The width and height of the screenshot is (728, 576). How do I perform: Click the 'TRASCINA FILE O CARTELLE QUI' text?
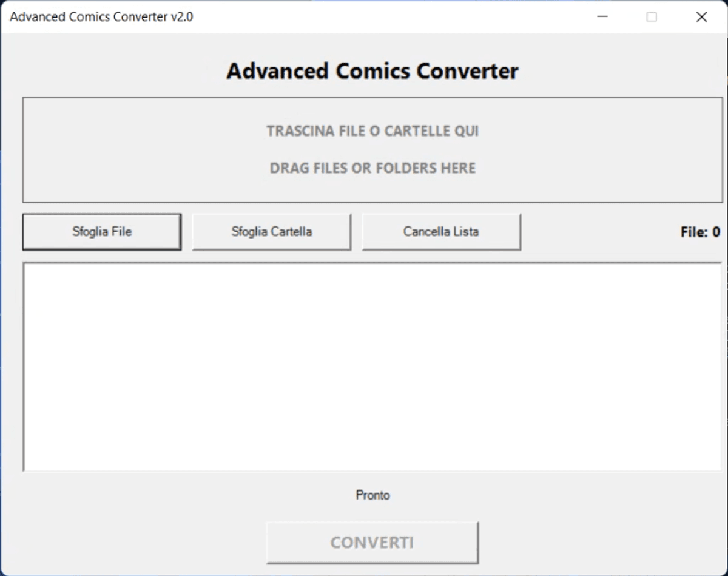click(x=372, y=131)
